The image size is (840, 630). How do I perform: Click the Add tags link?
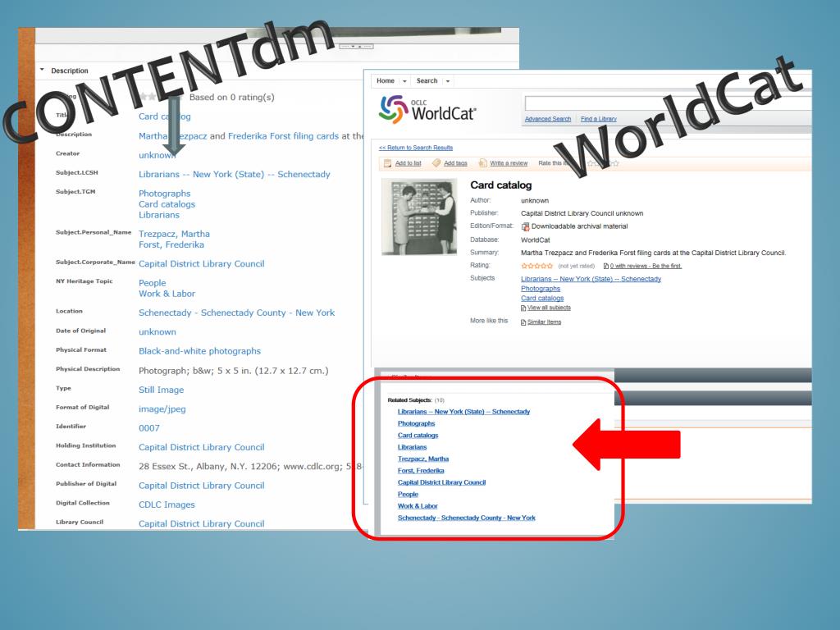(455, 163)
